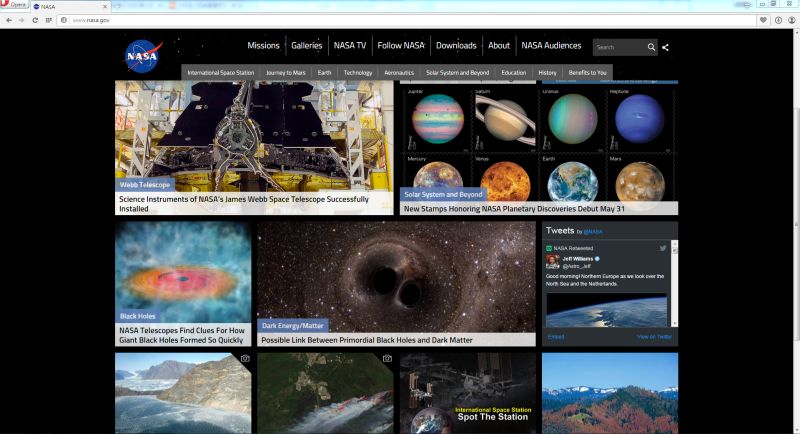Viewport: 800px width, 434px height.
Task: Click camera icon on glacier image
Action: pos(245,359)
